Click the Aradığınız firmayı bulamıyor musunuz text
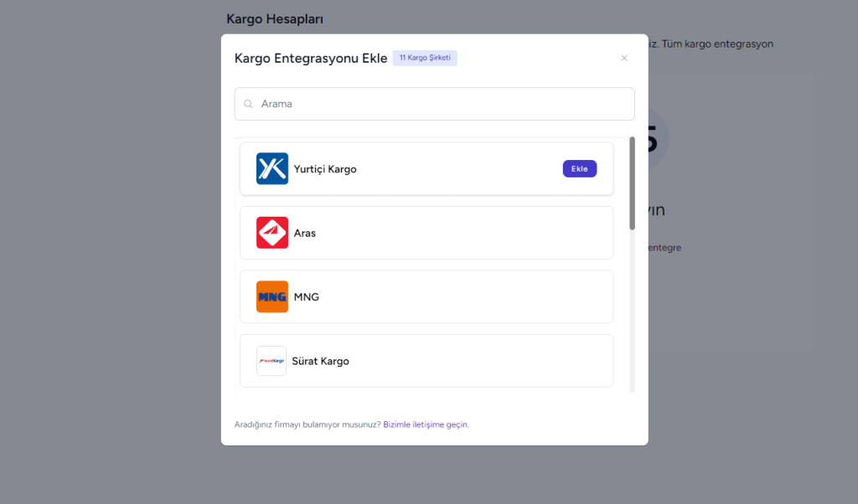The width and height of the screenshot is (858, 504). click(x=307, y=424)
